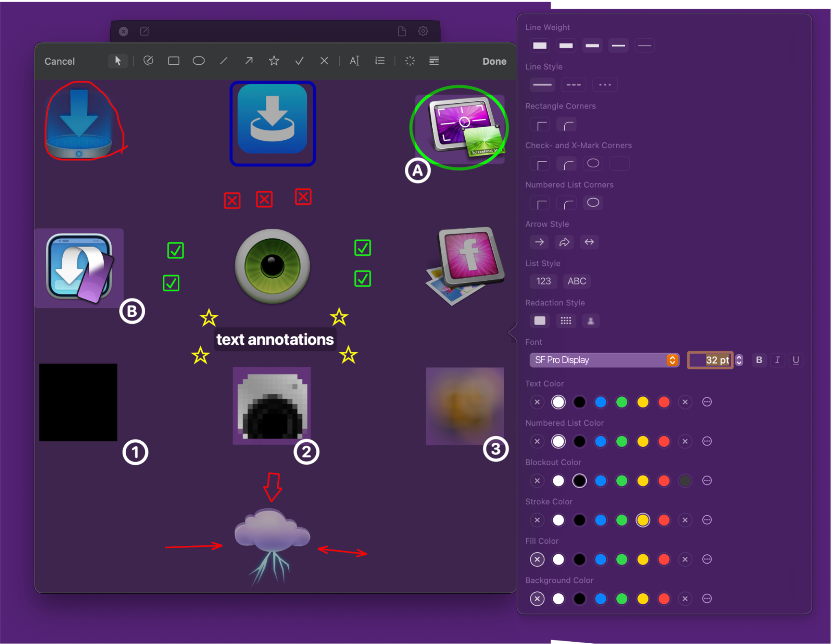
Task: Open the SF Pro Display font dropdown
Action: [x=604, y=360]
